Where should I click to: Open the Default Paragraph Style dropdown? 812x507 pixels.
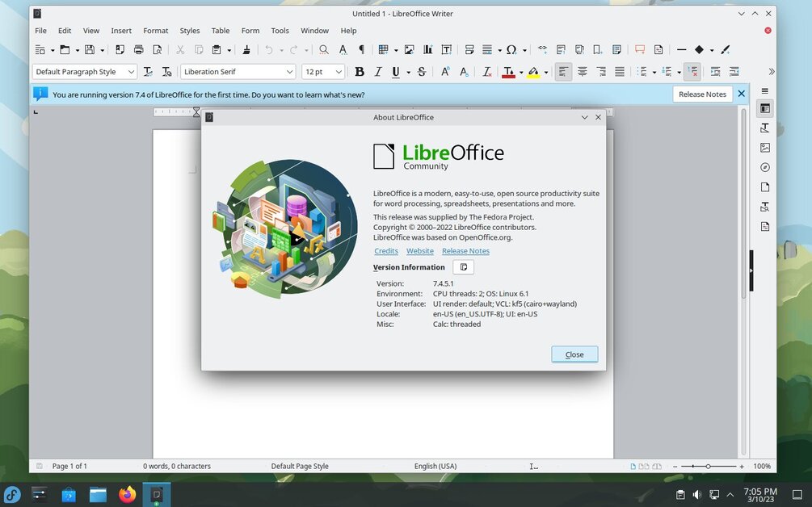point(131,72)
